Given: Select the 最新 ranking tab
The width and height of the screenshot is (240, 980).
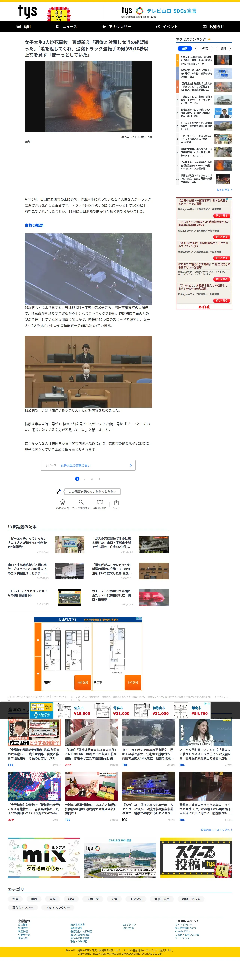Looking at the screenshot, I should 185,48.
